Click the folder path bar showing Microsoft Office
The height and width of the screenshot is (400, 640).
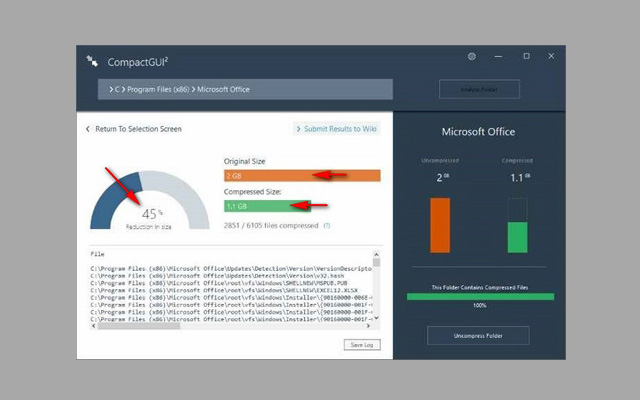coord(245,90)
